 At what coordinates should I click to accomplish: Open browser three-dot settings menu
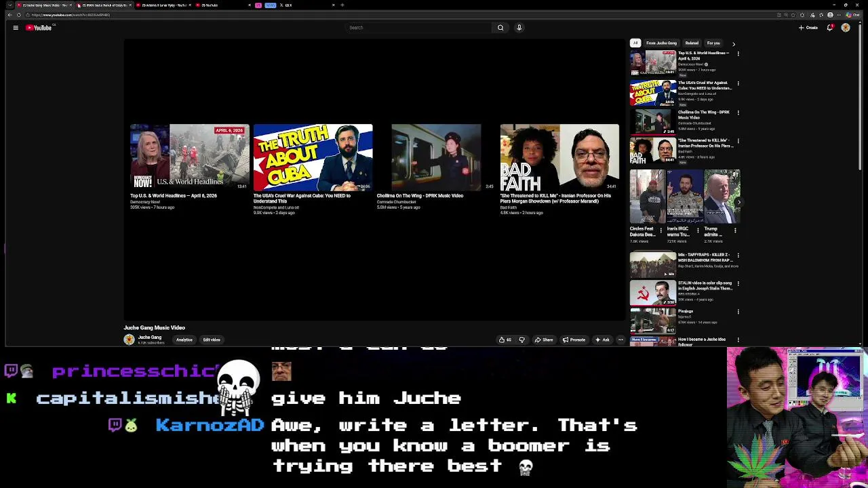[840, 15]
